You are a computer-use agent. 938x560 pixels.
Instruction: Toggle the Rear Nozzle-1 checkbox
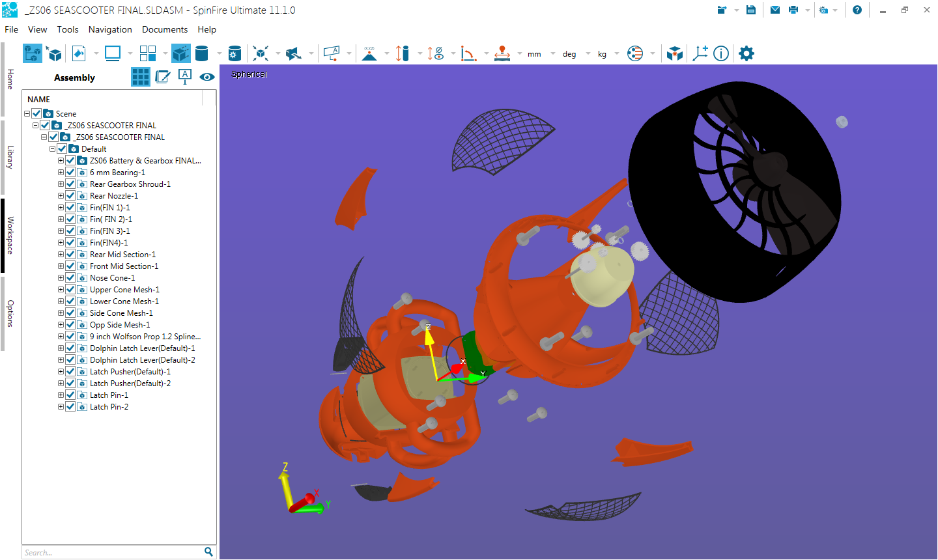70,196
